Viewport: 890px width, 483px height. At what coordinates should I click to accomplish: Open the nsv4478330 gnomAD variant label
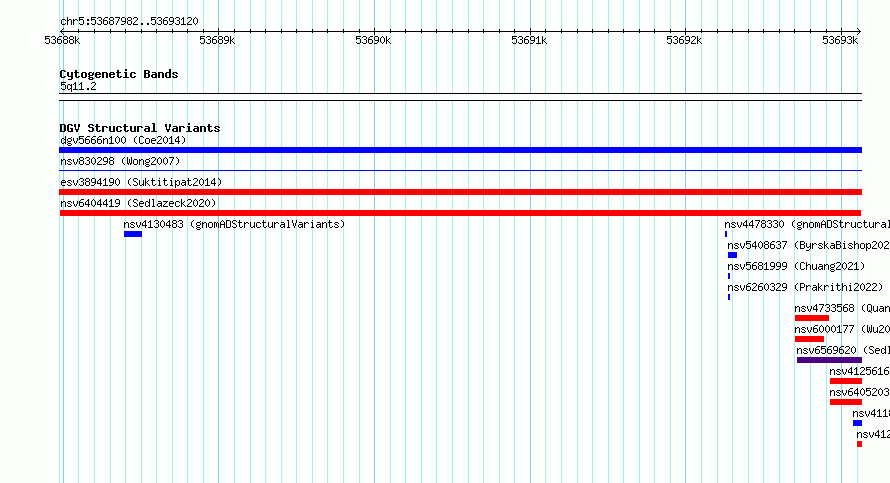tap(807, 224)
